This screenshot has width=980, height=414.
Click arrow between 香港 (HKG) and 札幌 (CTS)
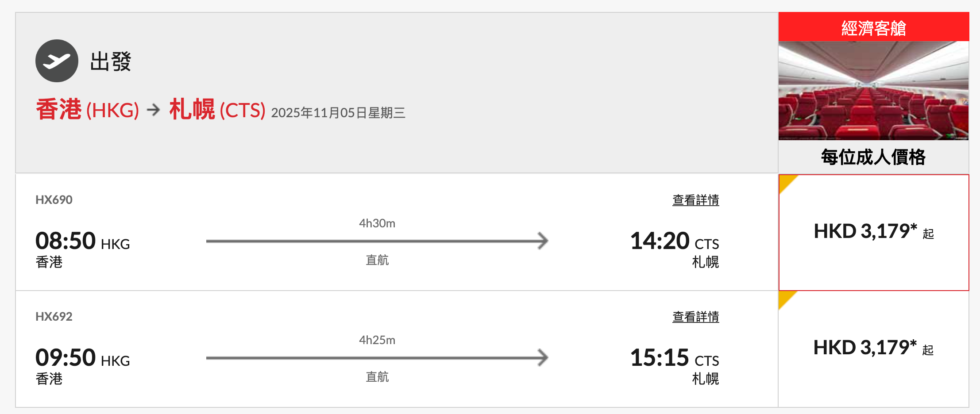(x=154, y=110)
